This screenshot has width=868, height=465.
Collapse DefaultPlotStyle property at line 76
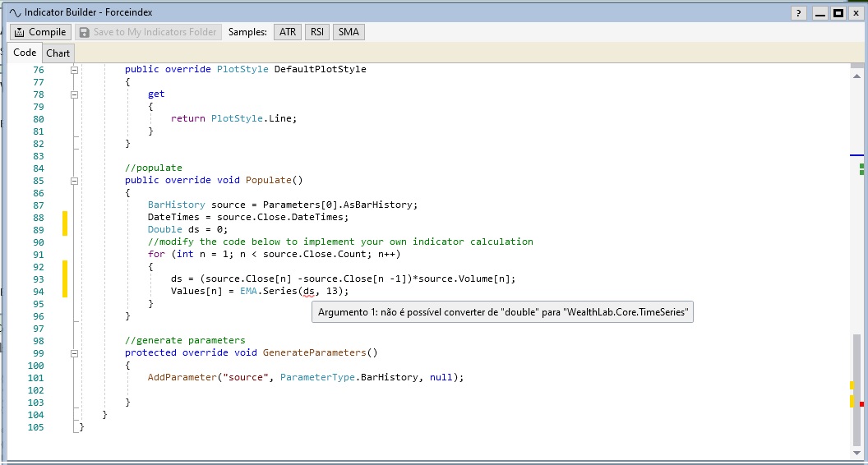tap(75, 71)
